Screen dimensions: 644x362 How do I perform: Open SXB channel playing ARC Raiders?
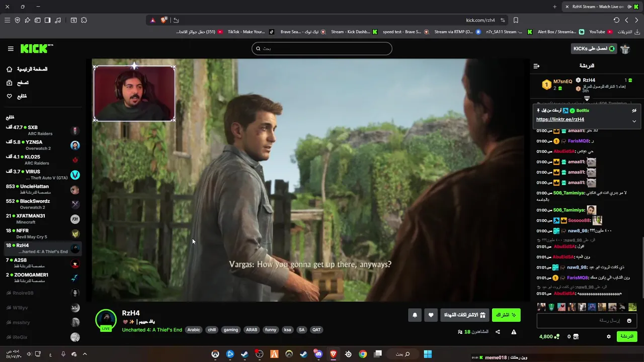[x=43, y=130]
